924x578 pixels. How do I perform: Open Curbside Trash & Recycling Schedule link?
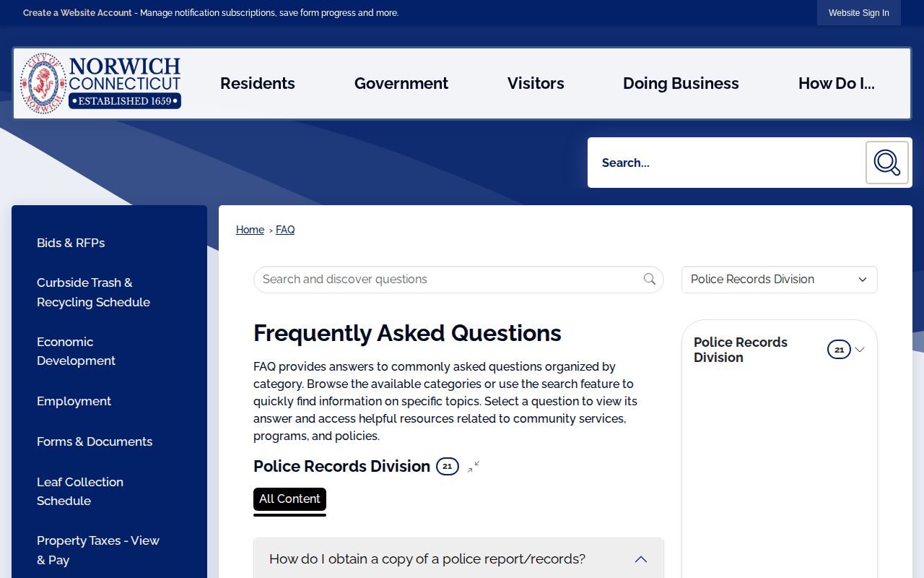coord(94,293)
